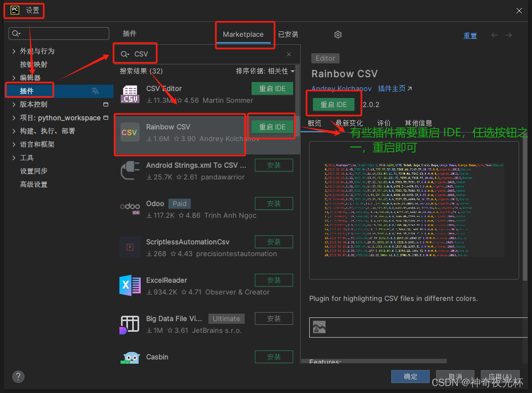The width and height of the screenshot is (532, 393).
Task: Open the 排序依据: 相关性 sort dropdown
Action: point(265,71)
